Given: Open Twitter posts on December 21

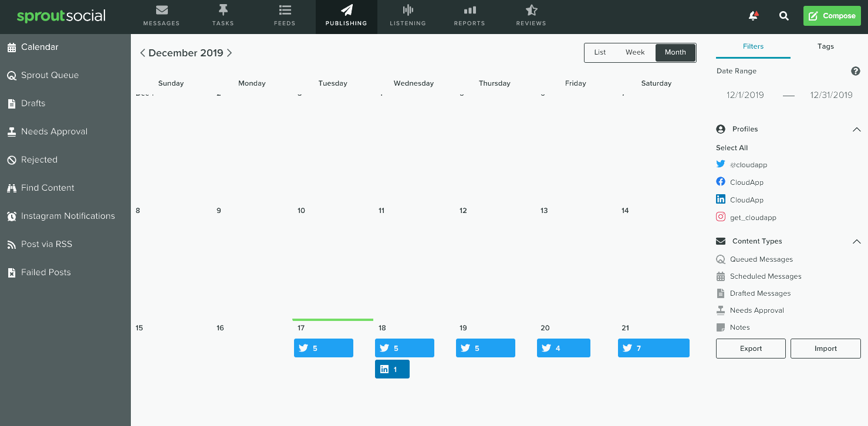Looking at the screenshot, I should (x=654, y=348).
